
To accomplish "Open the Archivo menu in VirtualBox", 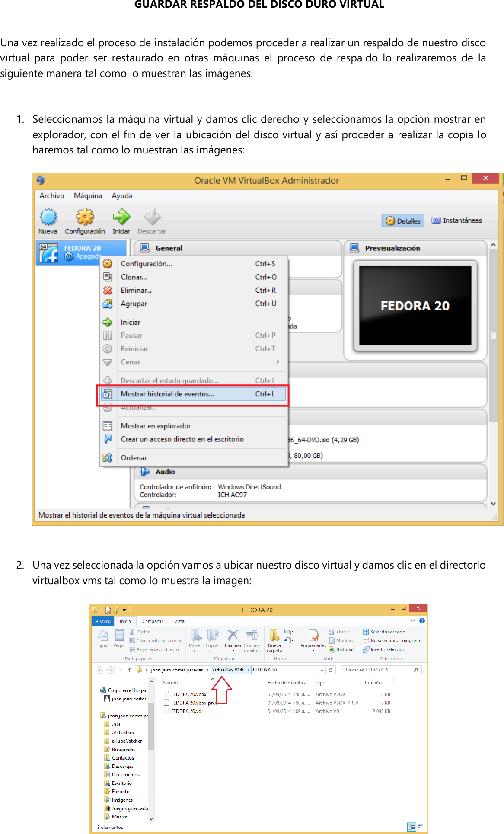I will click(52, 195).
